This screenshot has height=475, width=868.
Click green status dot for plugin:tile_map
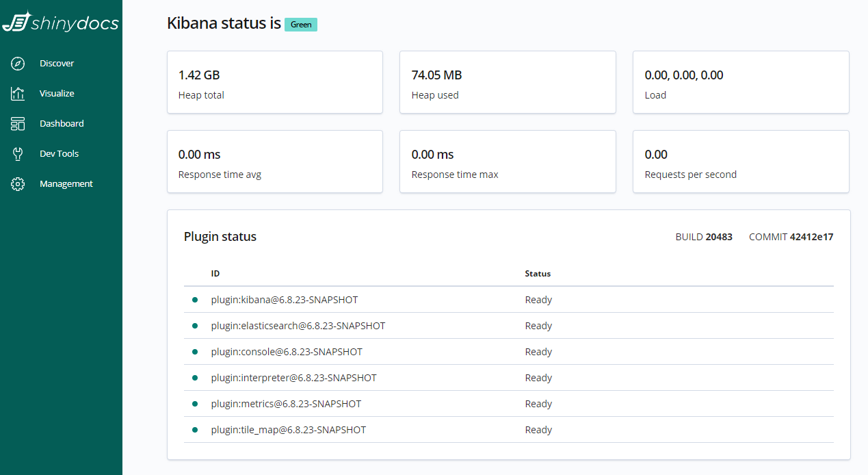[x=195, y=430]
